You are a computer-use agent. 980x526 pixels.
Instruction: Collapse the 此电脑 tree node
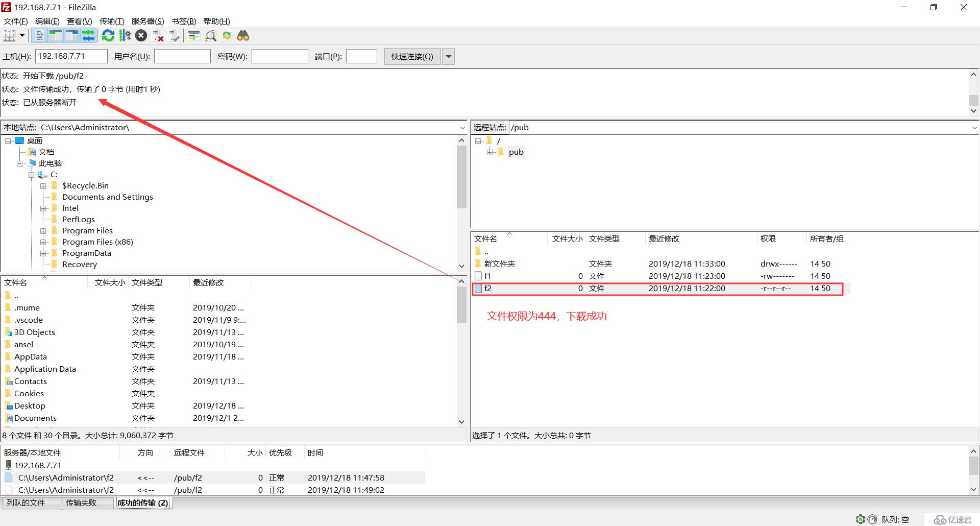click(20, 163)
